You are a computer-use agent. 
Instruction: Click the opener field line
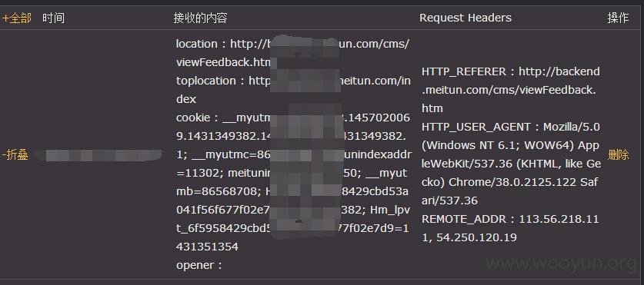pos(199,265)
